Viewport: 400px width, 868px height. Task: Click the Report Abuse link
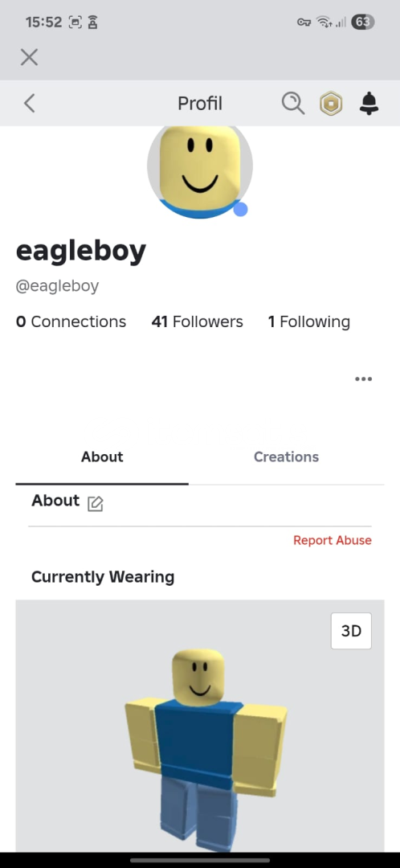point(333,540)
